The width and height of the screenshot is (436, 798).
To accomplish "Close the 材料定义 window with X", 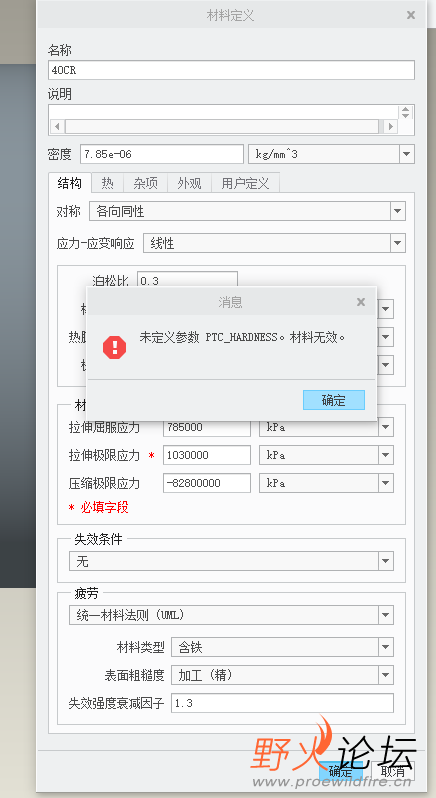I will [x=411, y=15].
